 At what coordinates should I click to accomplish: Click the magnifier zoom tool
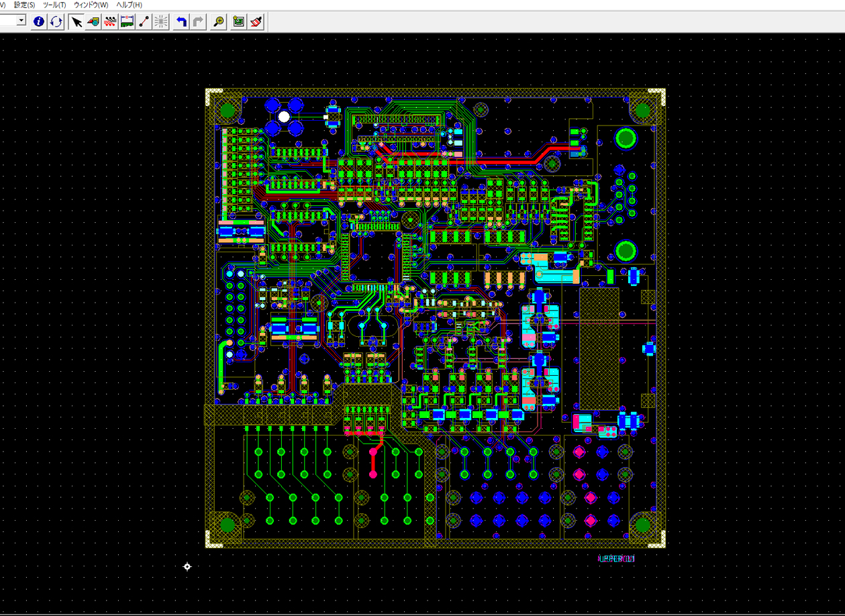218,21
